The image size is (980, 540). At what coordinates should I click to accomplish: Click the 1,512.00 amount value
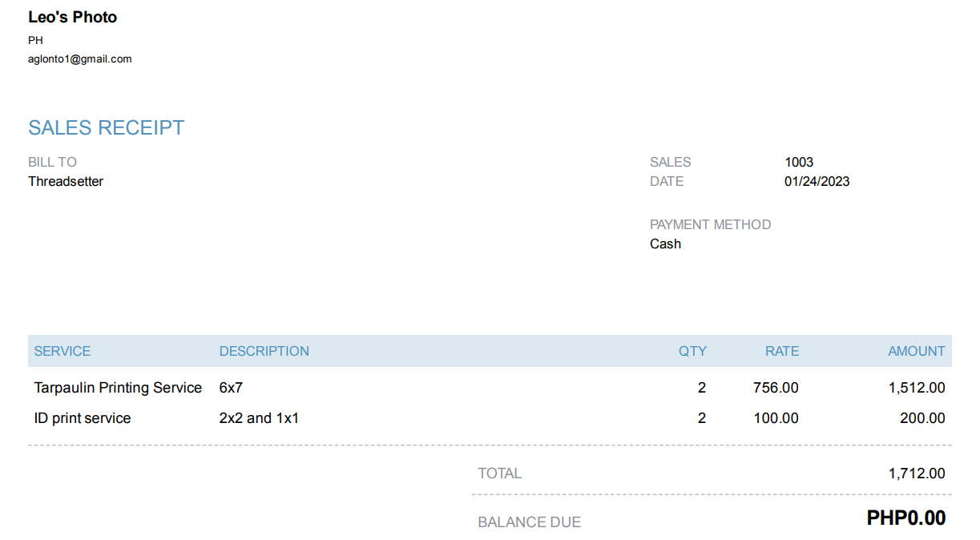pyautogui.click(x=917, y=388)
